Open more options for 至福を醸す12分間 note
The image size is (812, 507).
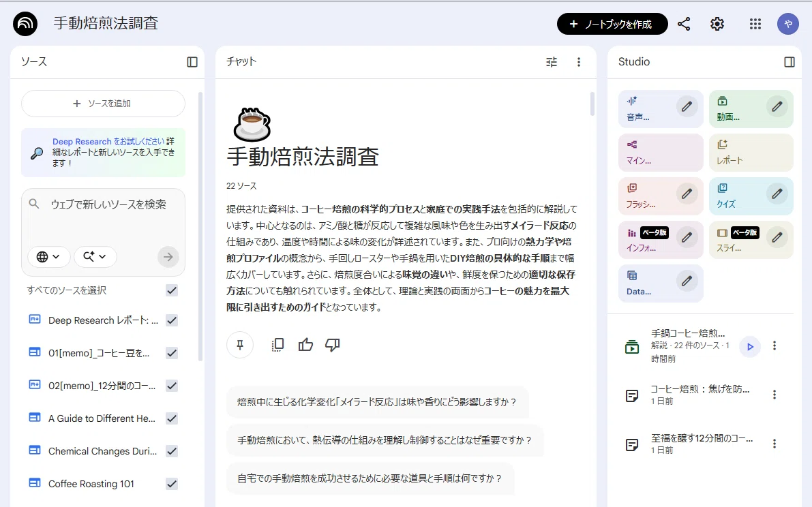point(775,444)
